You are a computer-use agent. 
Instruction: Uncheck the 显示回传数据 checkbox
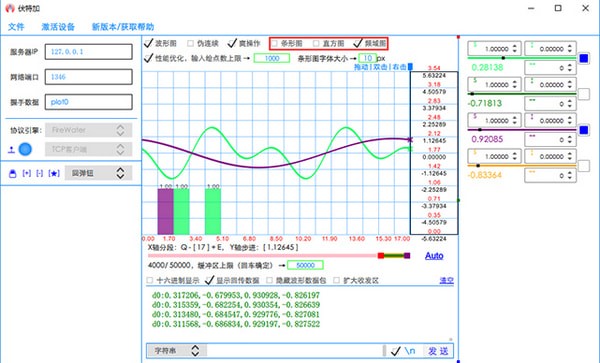209,280
